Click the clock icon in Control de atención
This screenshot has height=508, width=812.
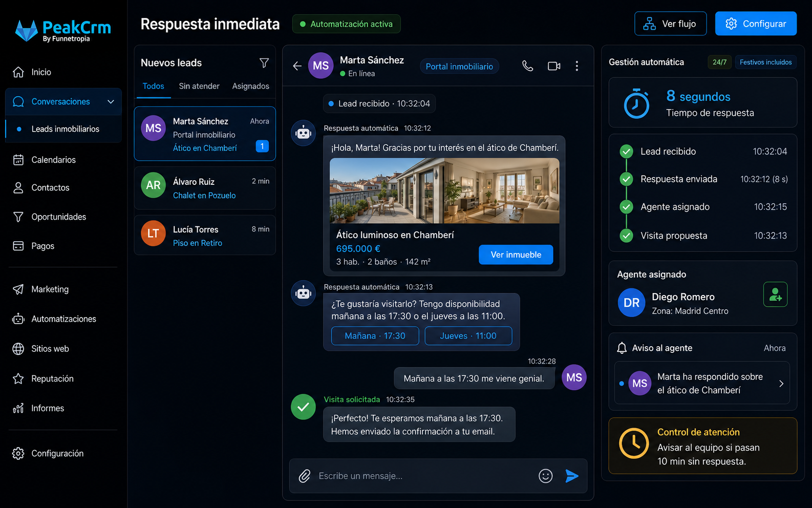(x=634, y=443)
